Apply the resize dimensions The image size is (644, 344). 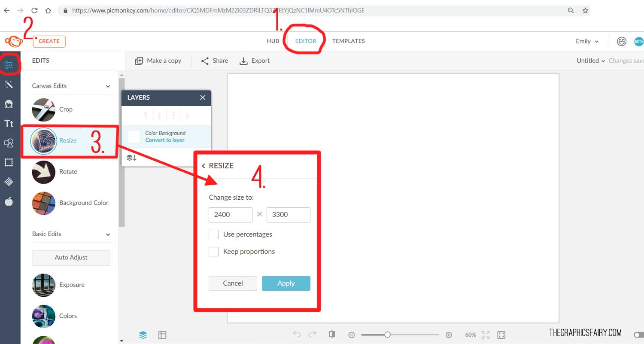[x=286, y=283]
